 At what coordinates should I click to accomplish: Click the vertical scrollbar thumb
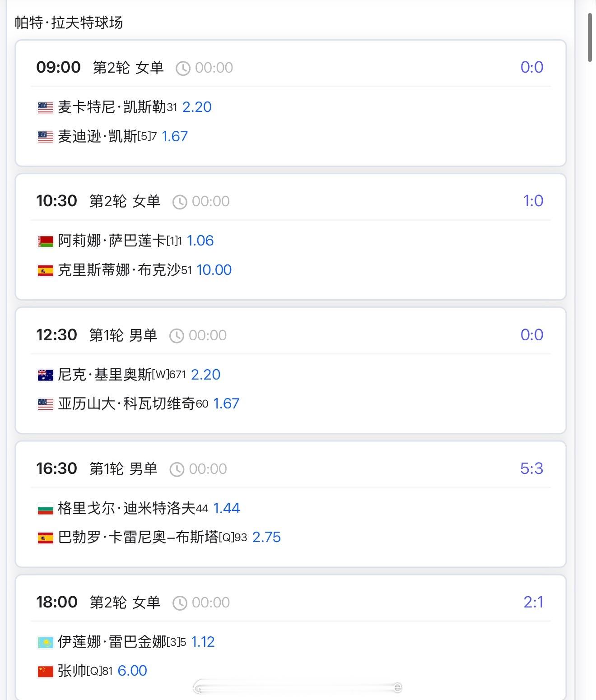[590, 37]
